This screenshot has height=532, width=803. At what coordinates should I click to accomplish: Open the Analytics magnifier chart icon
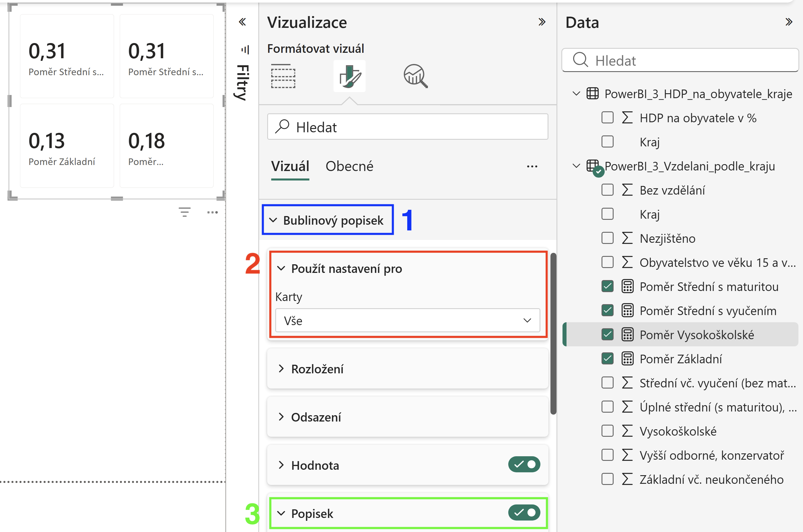point(415,76)
